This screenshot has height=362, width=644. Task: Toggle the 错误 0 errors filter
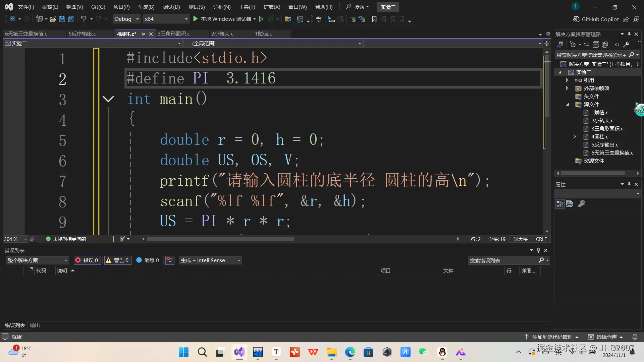(x=87, y=260)
